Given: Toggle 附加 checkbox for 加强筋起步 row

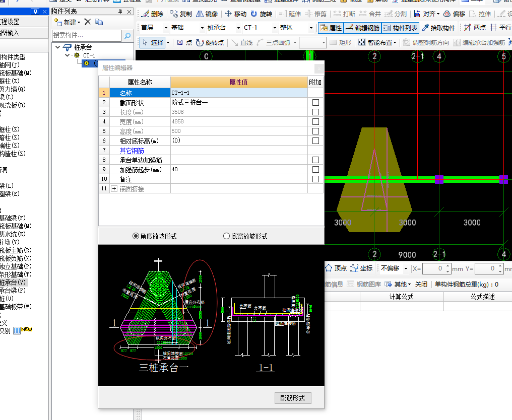Looking at the screenshot, I should click(x=315, y=169).
